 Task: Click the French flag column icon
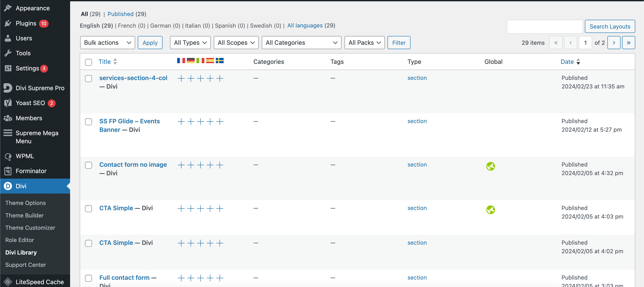[181, 61]
